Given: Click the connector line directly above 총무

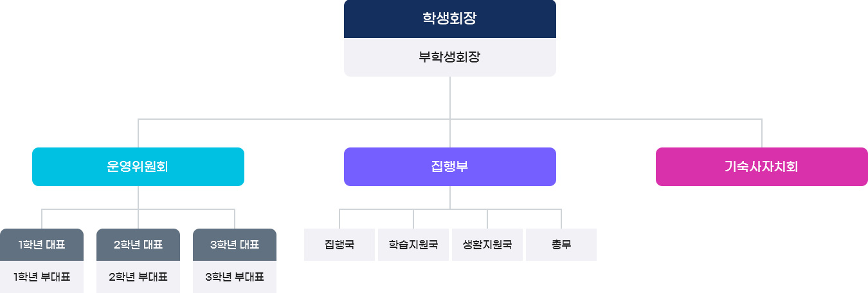Looking at the screenshot, I should pos(561,219).
